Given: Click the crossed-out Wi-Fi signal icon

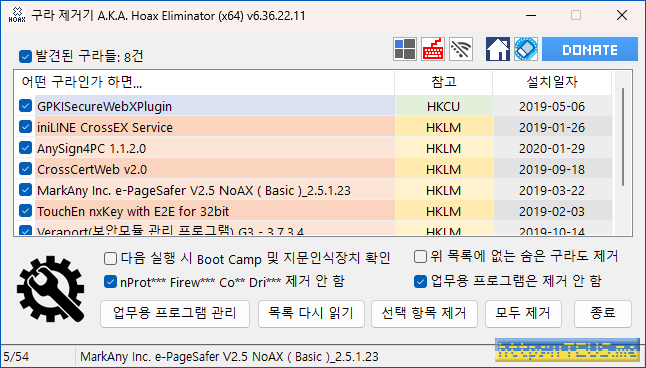Looking at the screenshot, I should point(461,49).
